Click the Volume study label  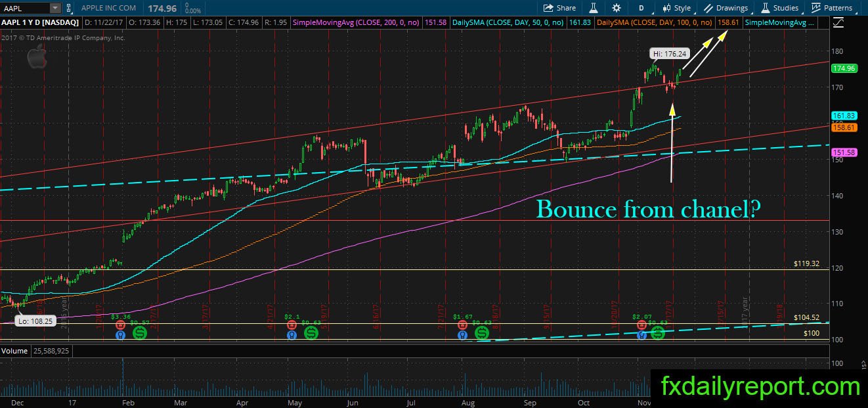click(14, 351)
